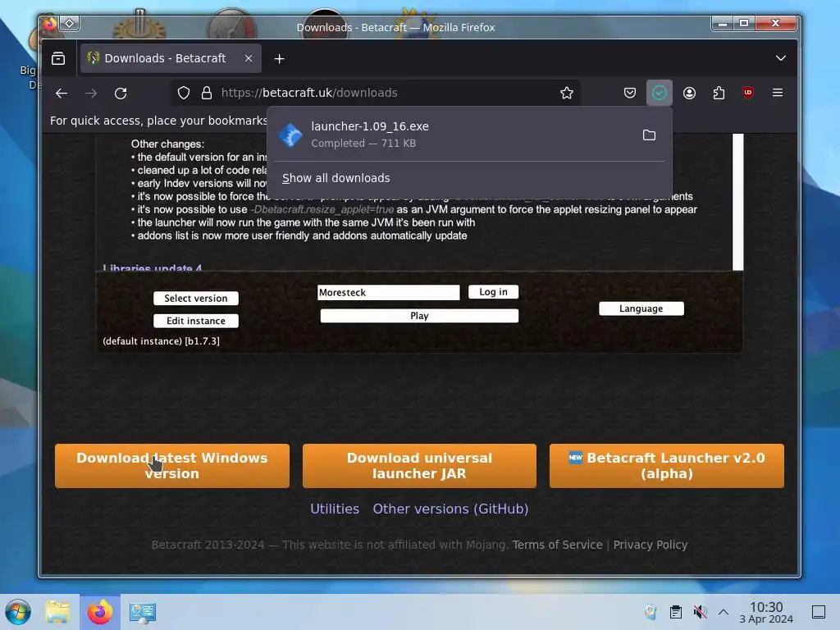840x630 pixels.
Task: Open the clipboard tray icon
Action: [x=676, y=612]
